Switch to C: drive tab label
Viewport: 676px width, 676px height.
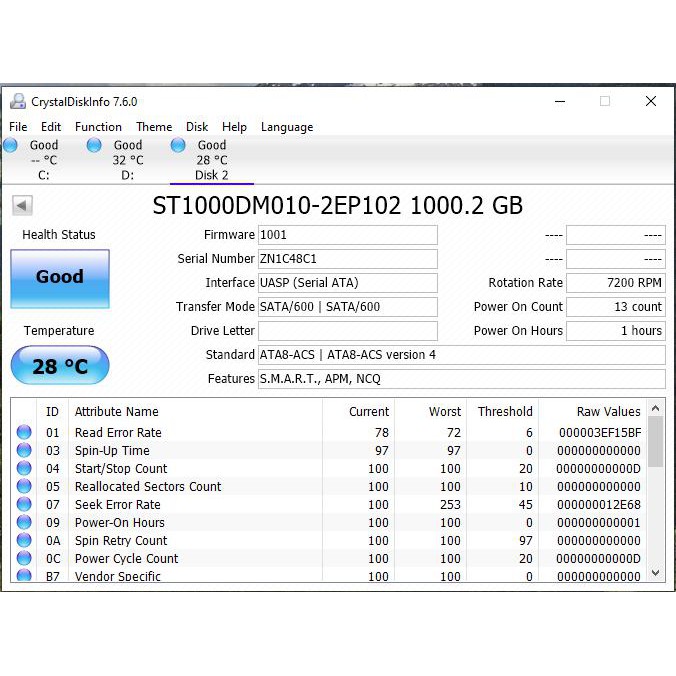pos(44,175)
